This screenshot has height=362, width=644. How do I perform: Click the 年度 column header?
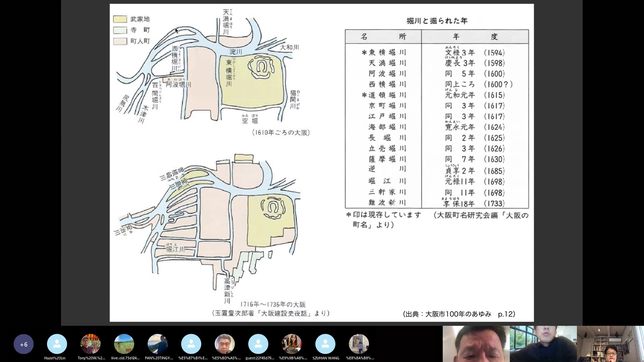click(475, 37)
